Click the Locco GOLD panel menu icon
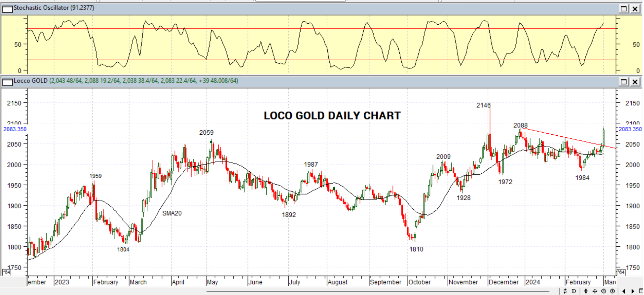The height and width of the screenshot is (295, 644). [x=7, y=82]
